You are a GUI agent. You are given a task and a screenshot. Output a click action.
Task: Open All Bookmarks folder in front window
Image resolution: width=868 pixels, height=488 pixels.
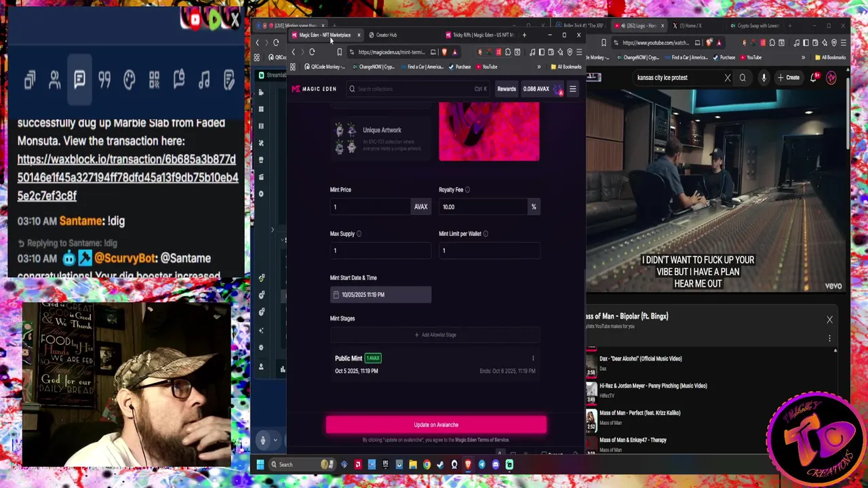pos(566,67)
